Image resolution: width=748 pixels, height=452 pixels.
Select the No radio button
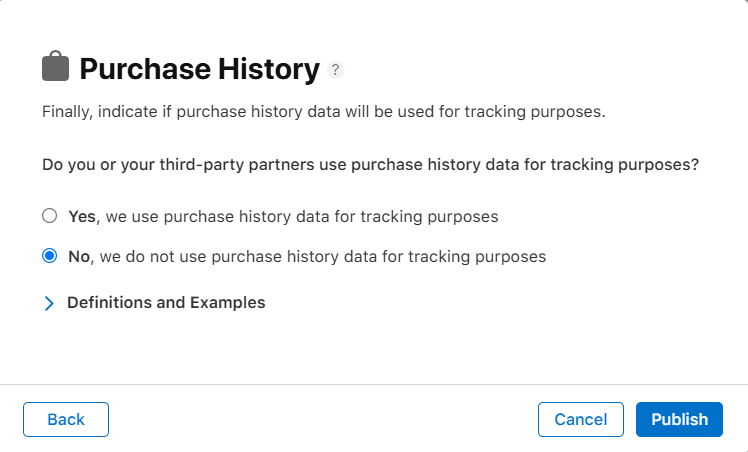point(49,256)
